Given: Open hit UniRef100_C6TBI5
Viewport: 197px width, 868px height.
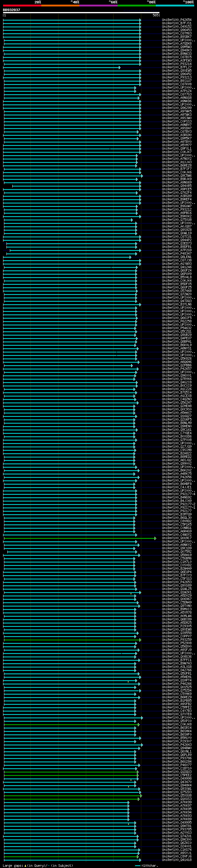Looking at the screenshot, I should point(177,57).
